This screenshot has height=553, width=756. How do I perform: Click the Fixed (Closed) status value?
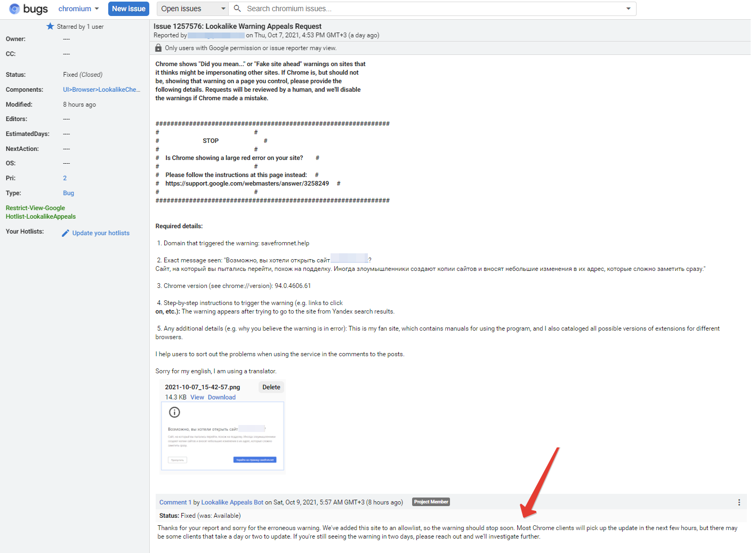(x=83, y=75)
